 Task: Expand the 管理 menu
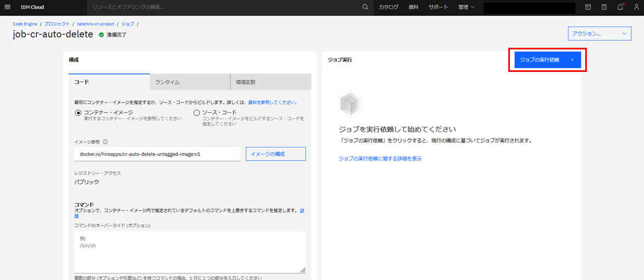click(466, 7)
